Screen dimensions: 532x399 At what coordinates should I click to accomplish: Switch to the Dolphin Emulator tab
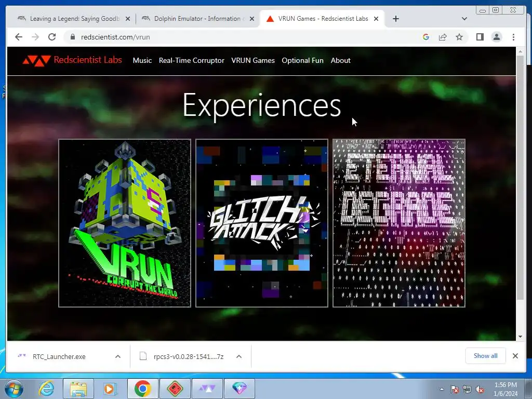[198, 19]
